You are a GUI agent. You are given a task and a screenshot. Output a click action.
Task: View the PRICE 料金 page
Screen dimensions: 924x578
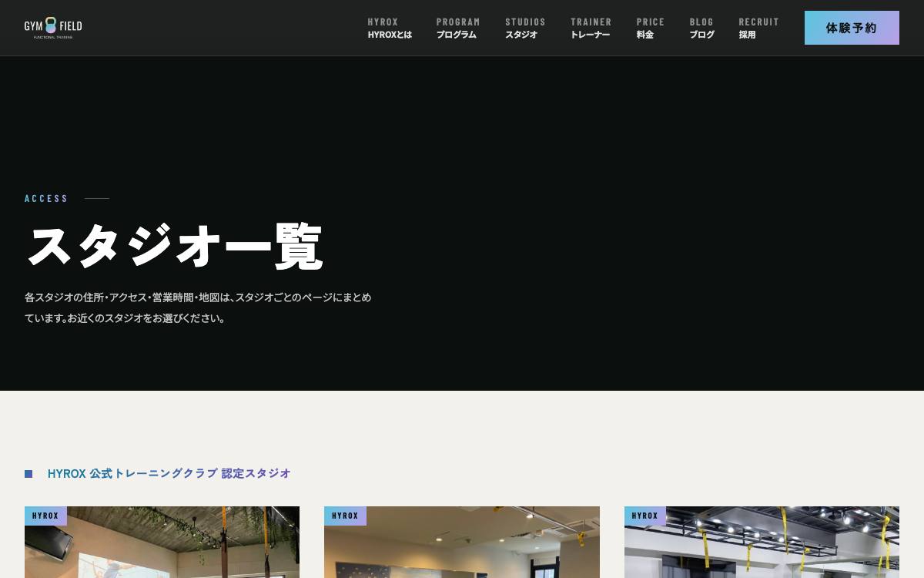[x=650, y=28]
